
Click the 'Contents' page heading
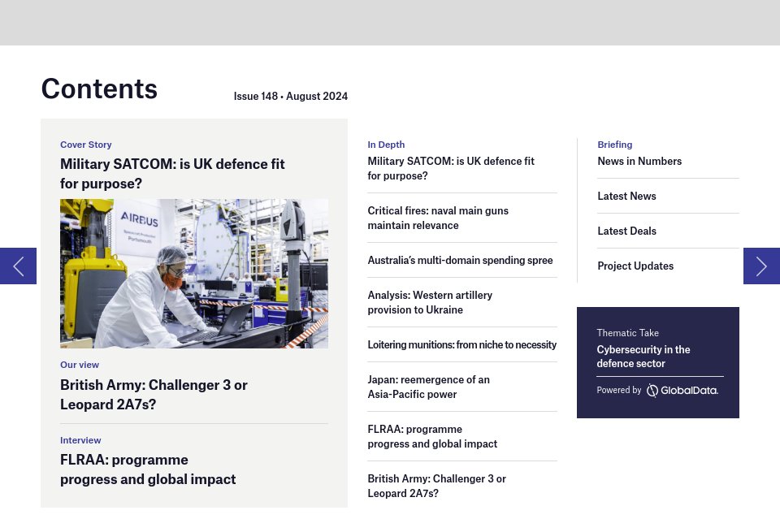click(99, 89)
